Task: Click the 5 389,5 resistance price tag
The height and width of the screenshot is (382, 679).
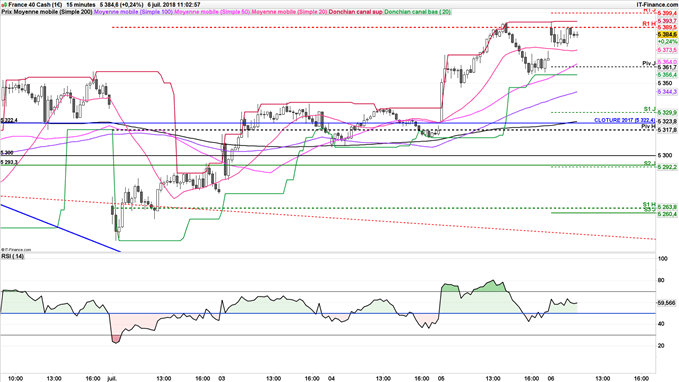Action: tap(667, 27)
